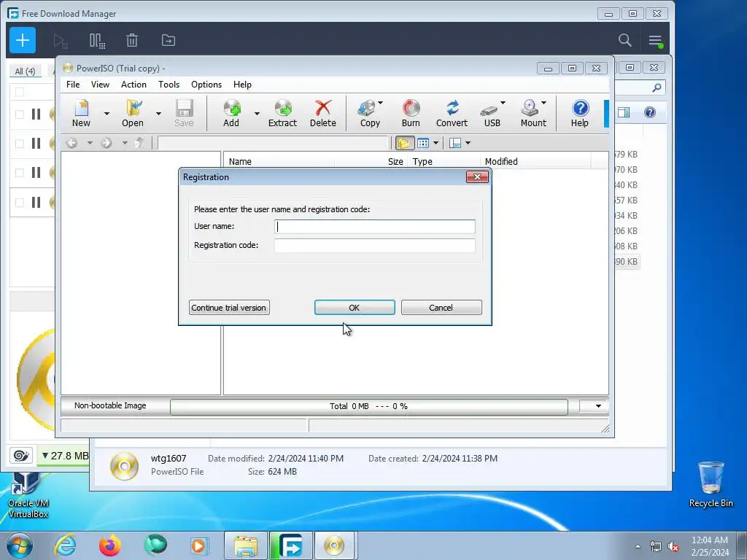Click the Burn toolbar icon

click(x=411, y=113)
